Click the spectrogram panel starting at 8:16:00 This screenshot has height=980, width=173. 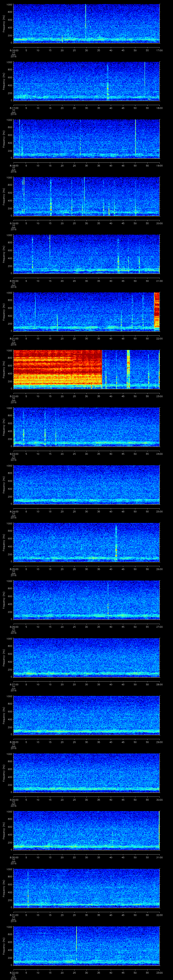[87, 24]
